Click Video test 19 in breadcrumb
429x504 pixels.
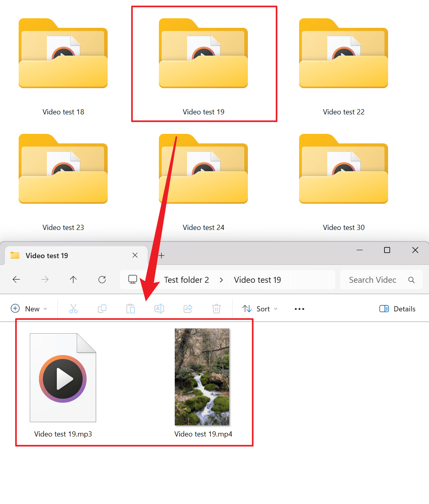[x=257, y=280]
